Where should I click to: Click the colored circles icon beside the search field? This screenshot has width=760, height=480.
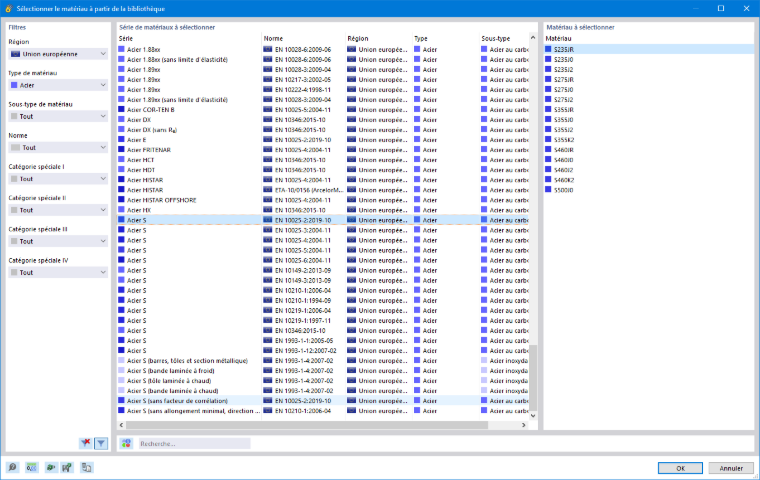click(x=126, y=443)
